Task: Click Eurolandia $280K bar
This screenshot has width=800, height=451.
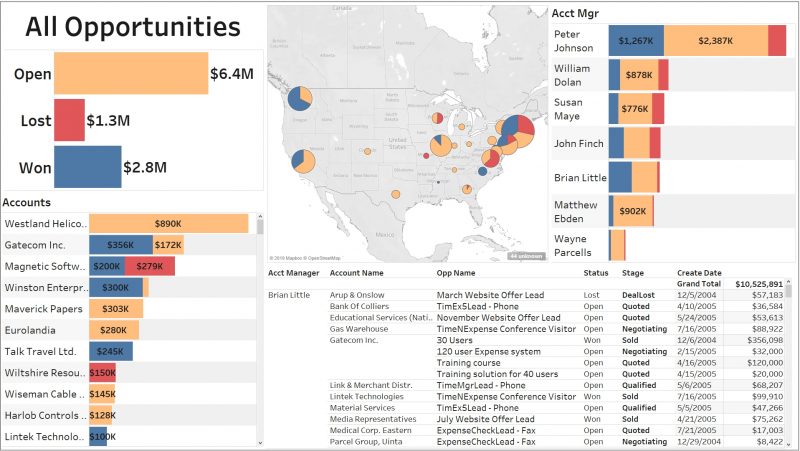Action: [x=114, y=330]
